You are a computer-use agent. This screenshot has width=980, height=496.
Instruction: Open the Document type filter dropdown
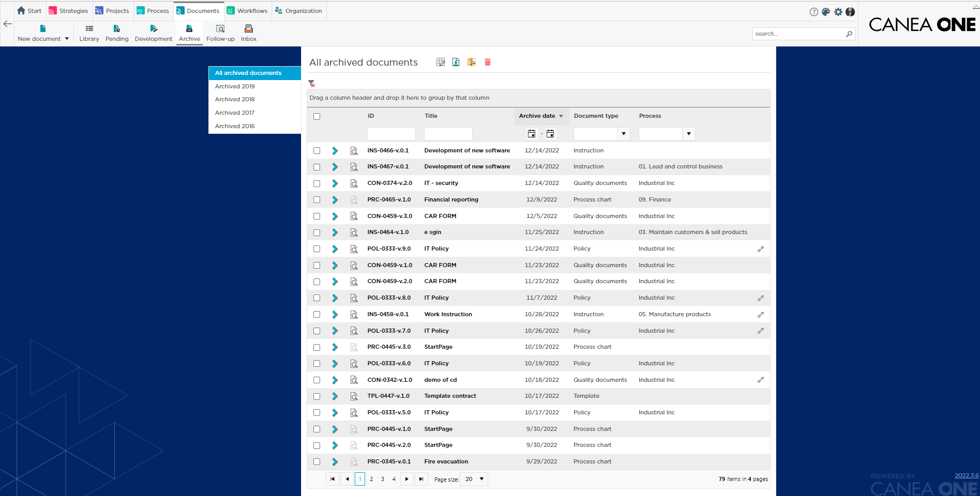click(624, 133)
